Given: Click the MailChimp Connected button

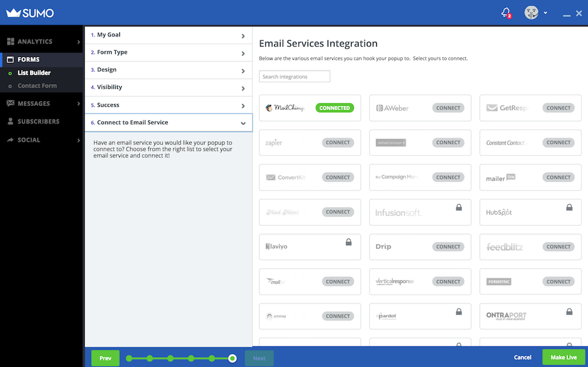Looking at the screenshot, I should pos(335,108).
